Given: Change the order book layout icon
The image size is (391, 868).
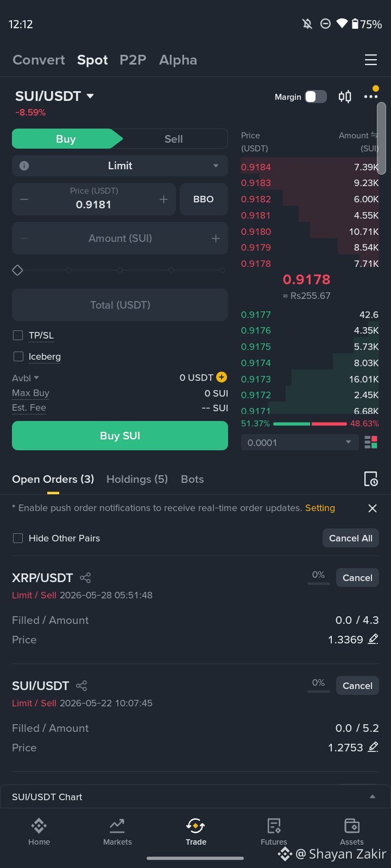Looking at the screenshot, I should 371,443.
